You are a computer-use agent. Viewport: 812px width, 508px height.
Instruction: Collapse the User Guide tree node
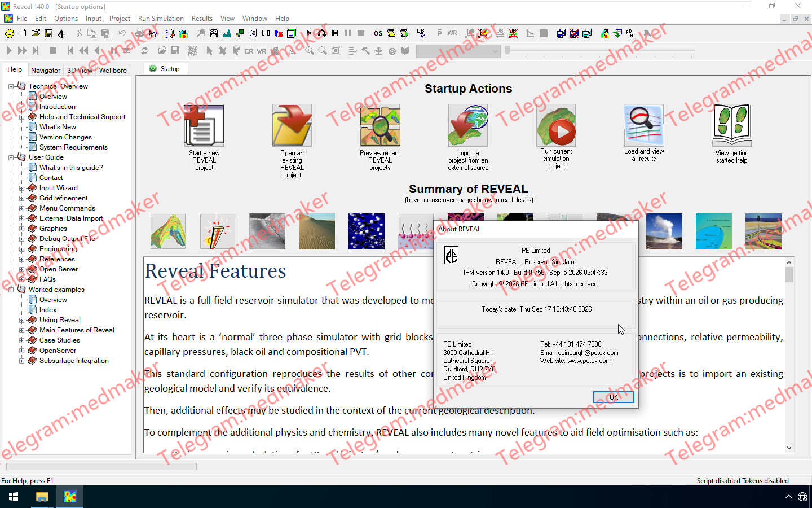pyautogui.click(x=11, y=157)
